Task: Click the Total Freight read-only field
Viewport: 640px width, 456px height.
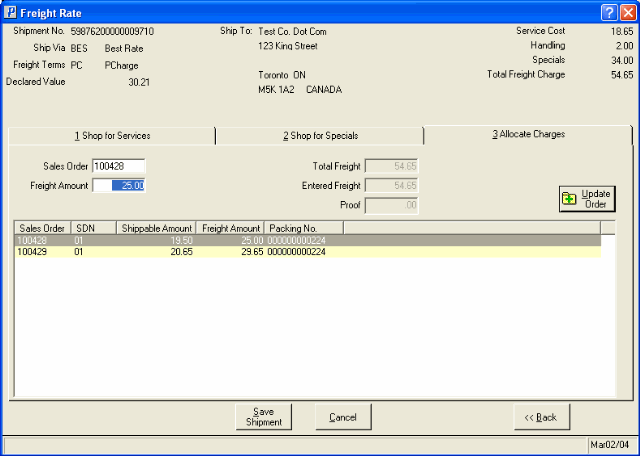Action: (391, 166)
